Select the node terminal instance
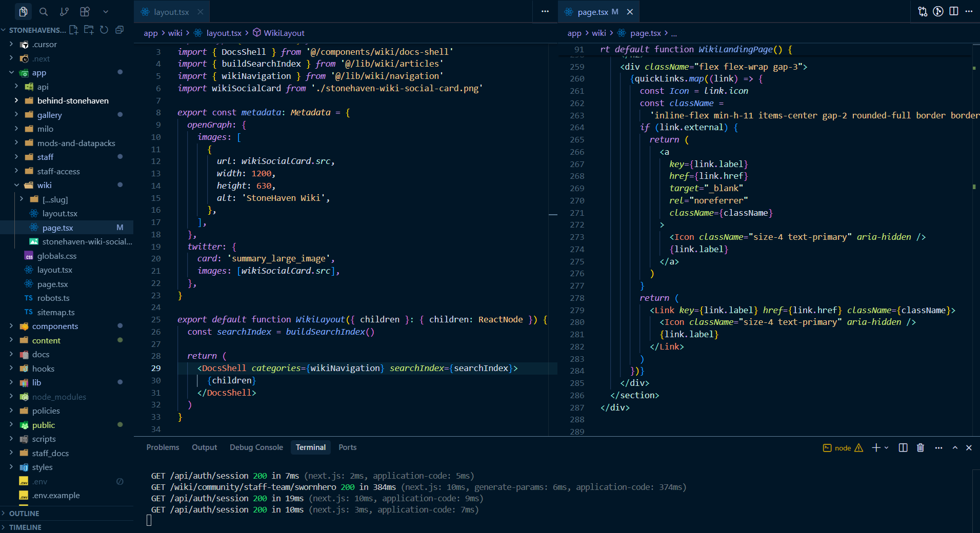Image resolution: width=980 pixels, height=533 pixels. tap(843, 448)
